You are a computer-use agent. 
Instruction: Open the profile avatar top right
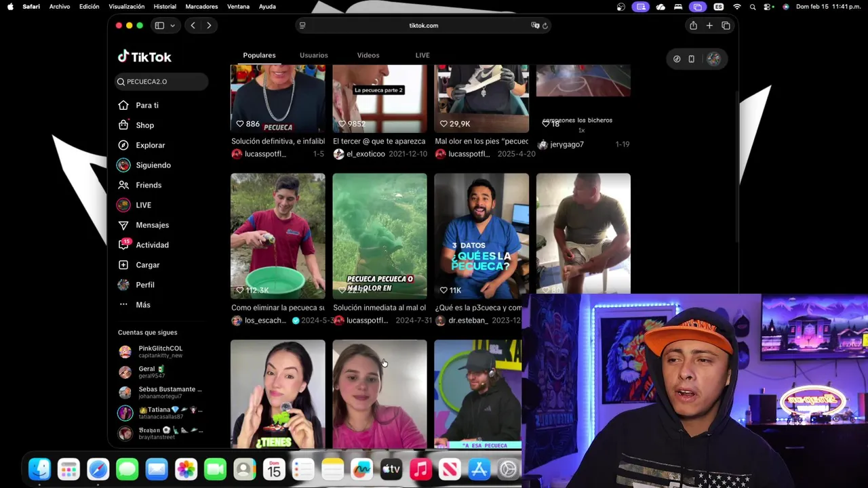click(x=713, y=59)
